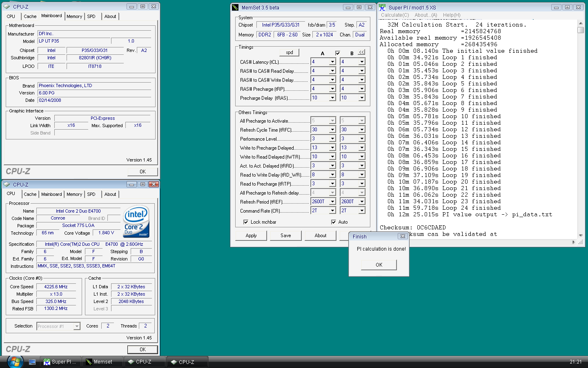Click the MemSet title bar icon
Screen dimensions: 588x368
pyautogui.click(x=235, y=7)
